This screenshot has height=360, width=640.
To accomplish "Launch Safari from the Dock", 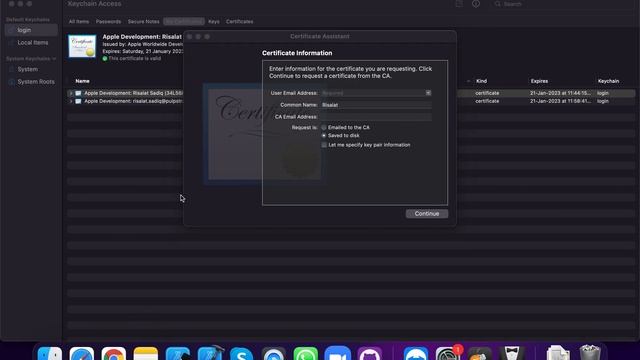I will [82, 353].
